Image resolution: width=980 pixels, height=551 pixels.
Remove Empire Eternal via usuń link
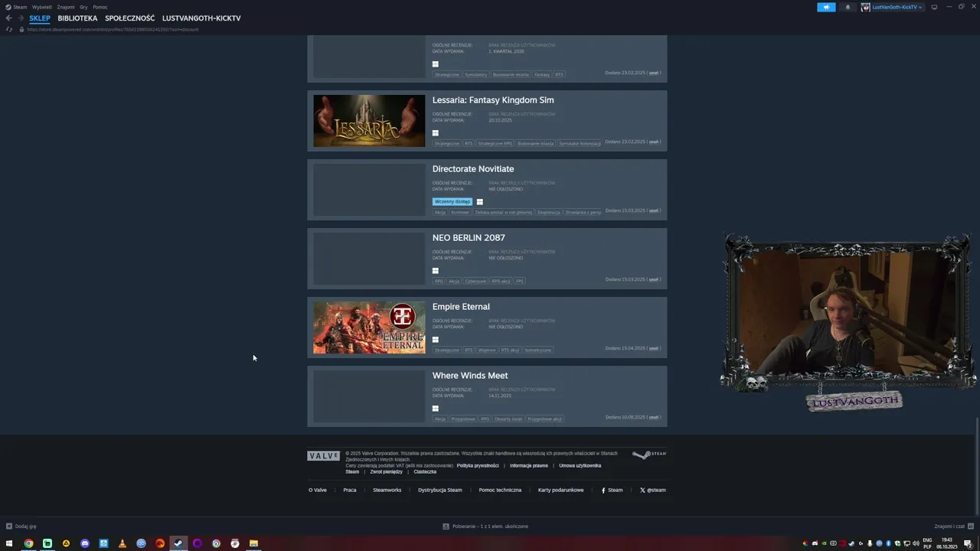(x=654, y=348)
